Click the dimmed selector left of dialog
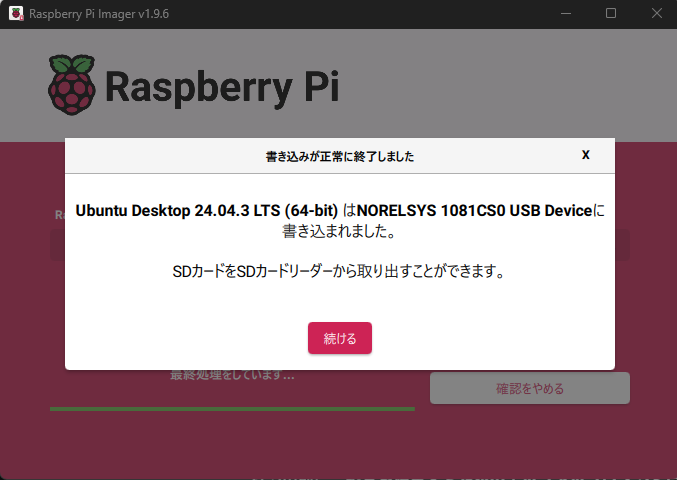 point(57,244)
